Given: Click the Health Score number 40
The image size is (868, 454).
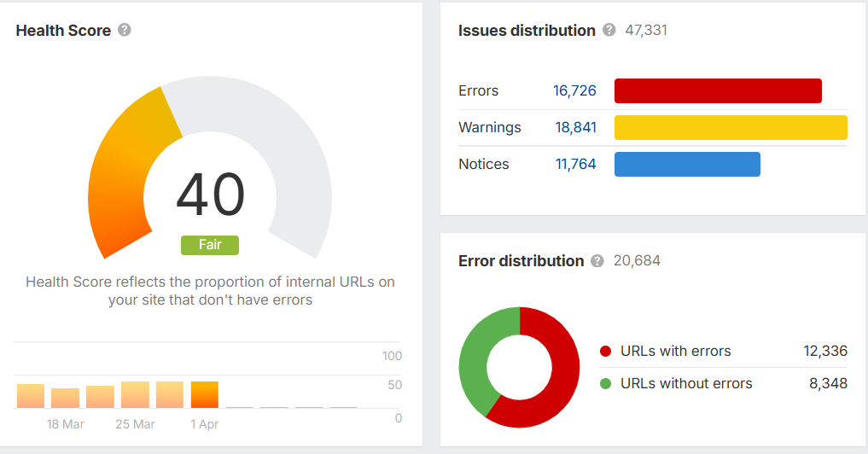Looking at the screenshot, I should coord(210,195).
